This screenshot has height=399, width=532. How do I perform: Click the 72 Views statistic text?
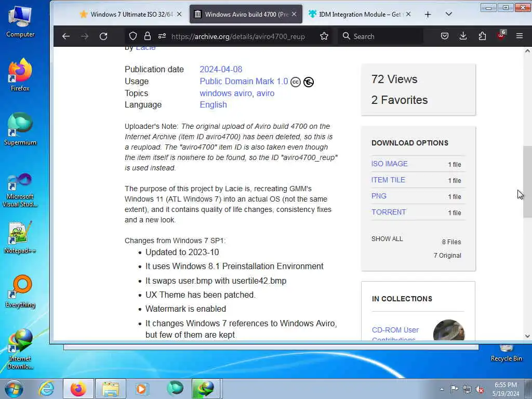coord(394,79)
